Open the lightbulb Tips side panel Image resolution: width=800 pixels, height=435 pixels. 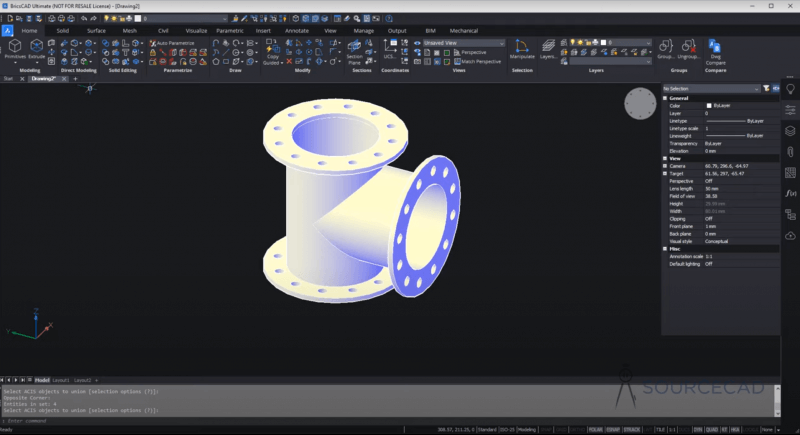pos(790,90)
